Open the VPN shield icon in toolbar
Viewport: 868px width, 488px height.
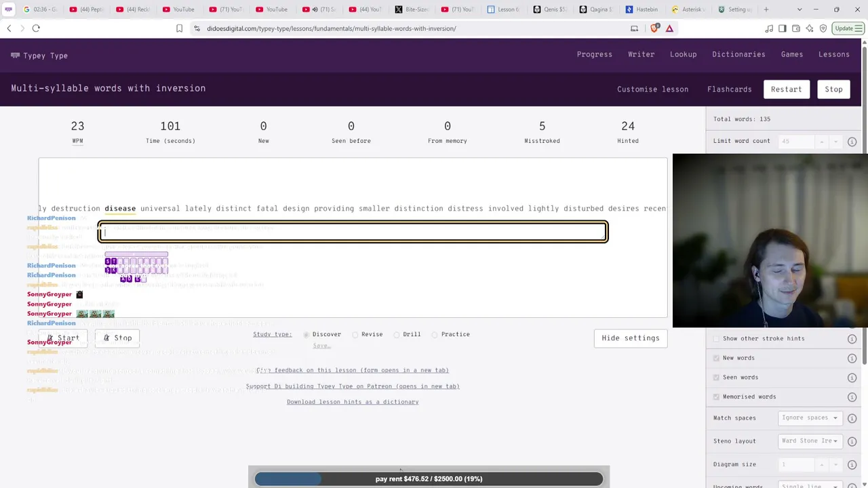click(823, 28)
